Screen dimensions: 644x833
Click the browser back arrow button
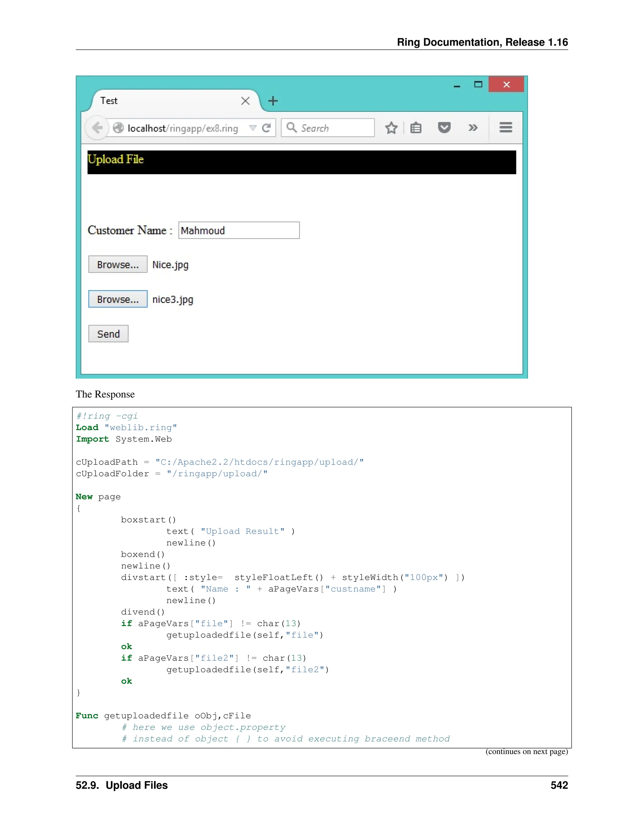97,128
